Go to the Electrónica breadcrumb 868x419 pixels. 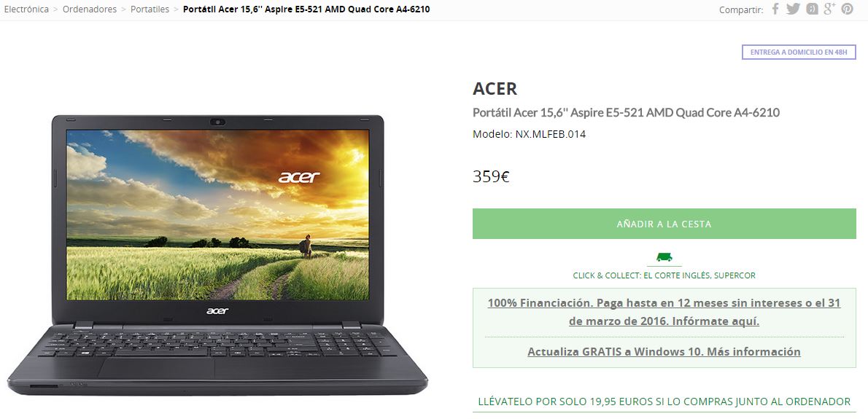coord(26,9)
